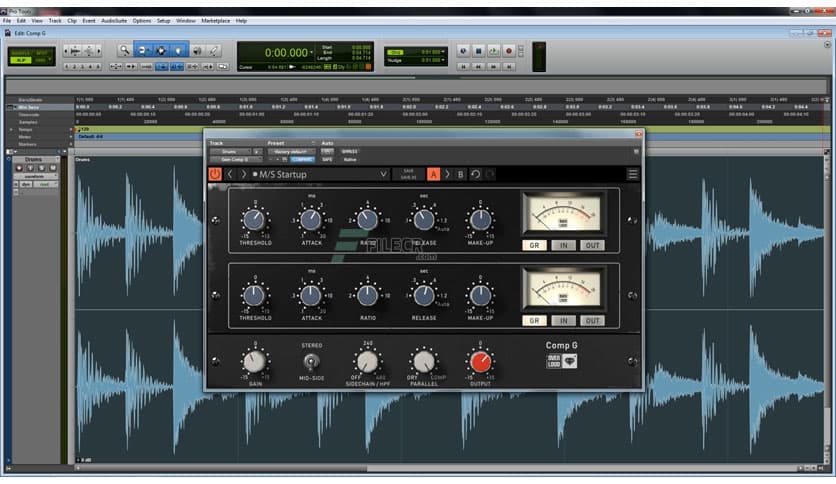Open the Track menu
Image resolution: width=836 pixels, height=484 pixels.
click(x=55, y=21)
